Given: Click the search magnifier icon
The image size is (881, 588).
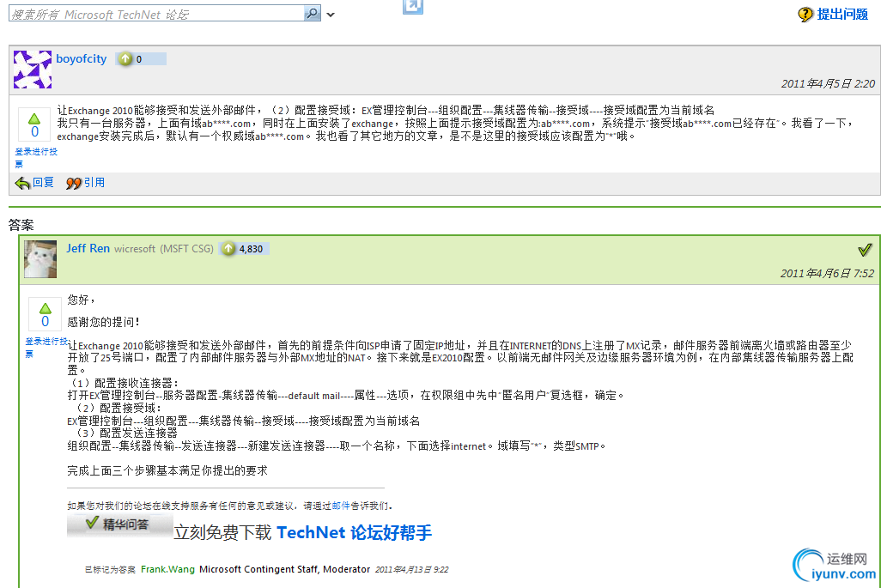Looking at the screenshot, I should point(312,13).
